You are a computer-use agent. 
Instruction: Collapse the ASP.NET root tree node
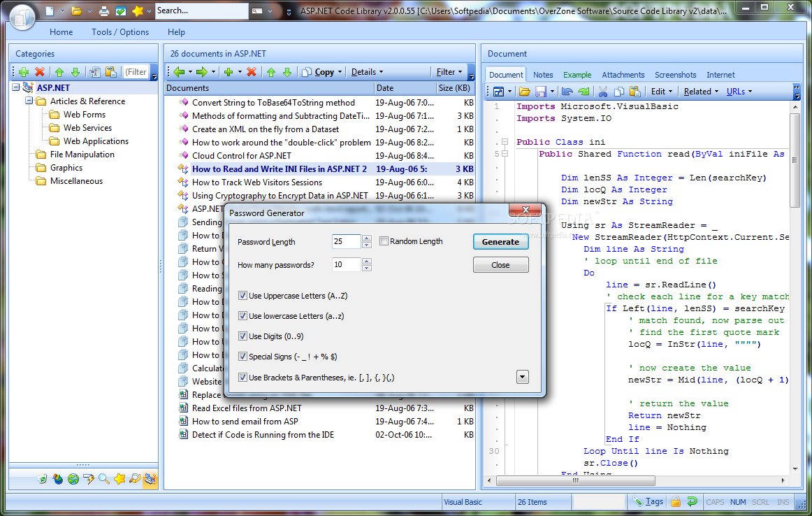click(16, 87)
